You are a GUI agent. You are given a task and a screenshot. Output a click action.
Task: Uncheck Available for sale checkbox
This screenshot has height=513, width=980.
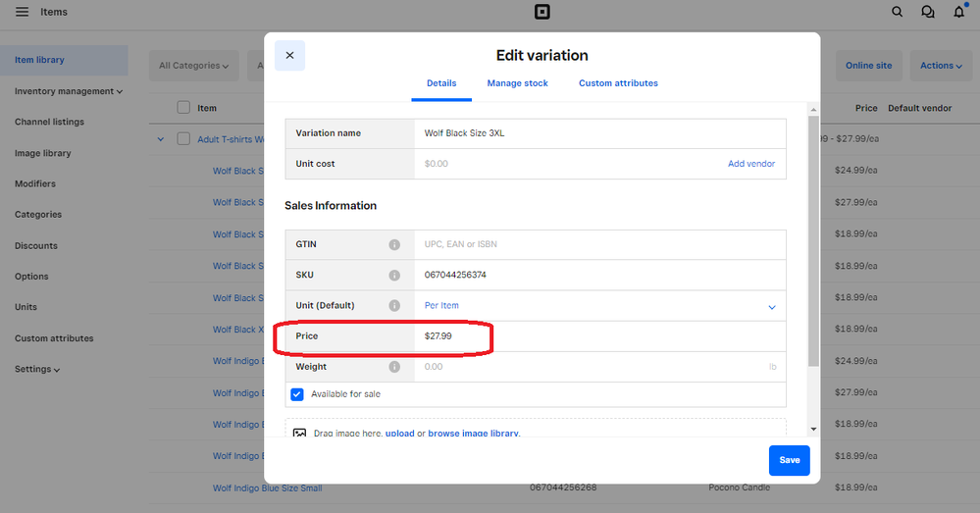[297, 394]
